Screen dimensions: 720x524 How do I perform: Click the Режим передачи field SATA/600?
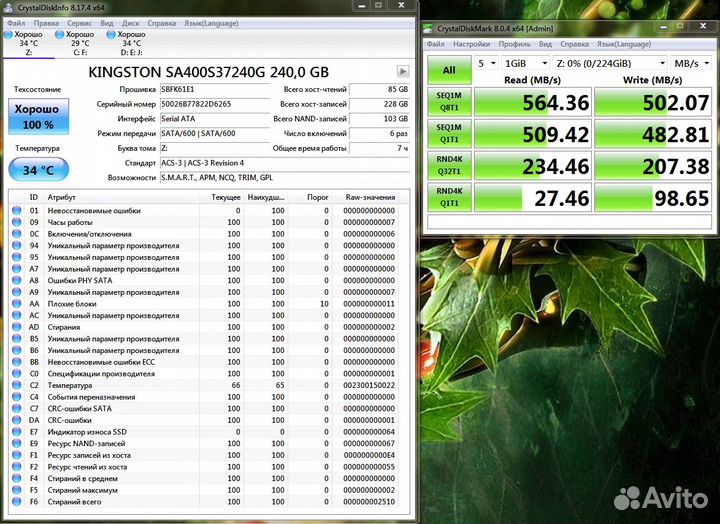point(214,134)
